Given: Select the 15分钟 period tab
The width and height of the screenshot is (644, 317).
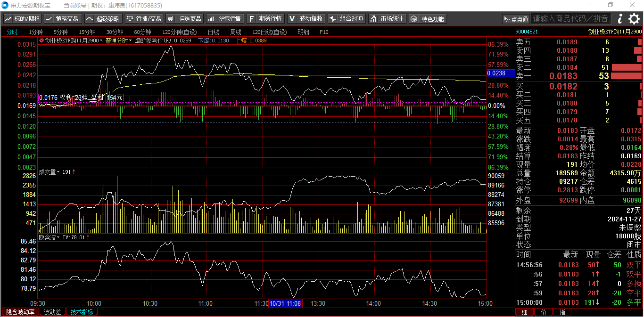Looking at the screenshot, I should [x=87, y=32].
